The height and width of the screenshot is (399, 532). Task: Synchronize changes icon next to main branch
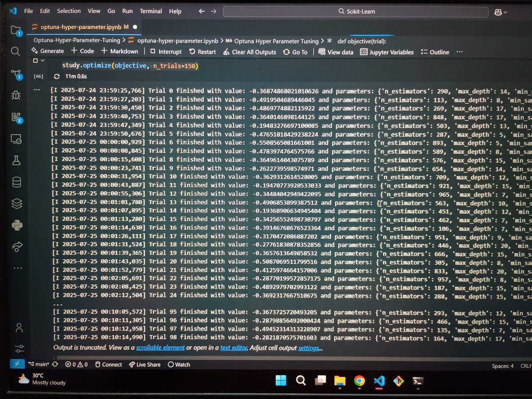[x=55, y=364]
